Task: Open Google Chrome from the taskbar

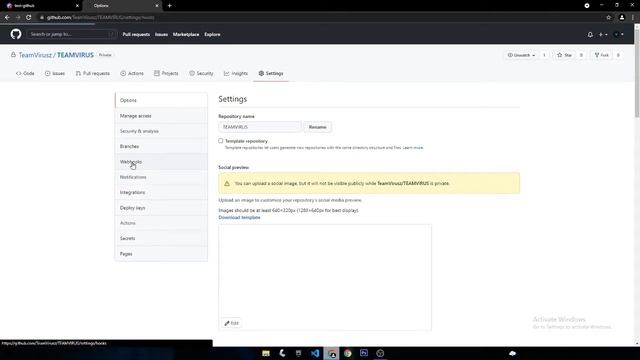Action: pos(347,353)
